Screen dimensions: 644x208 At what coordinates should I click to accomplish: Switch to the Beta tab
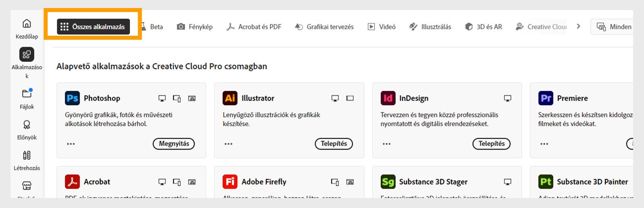pos(152,27)
